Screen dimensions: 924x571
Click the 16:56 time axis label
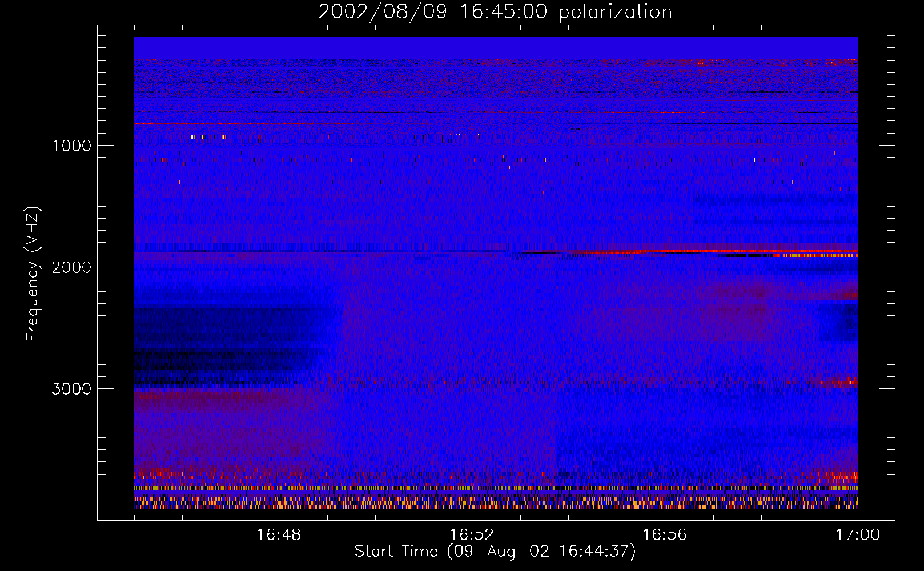point(665,535)
